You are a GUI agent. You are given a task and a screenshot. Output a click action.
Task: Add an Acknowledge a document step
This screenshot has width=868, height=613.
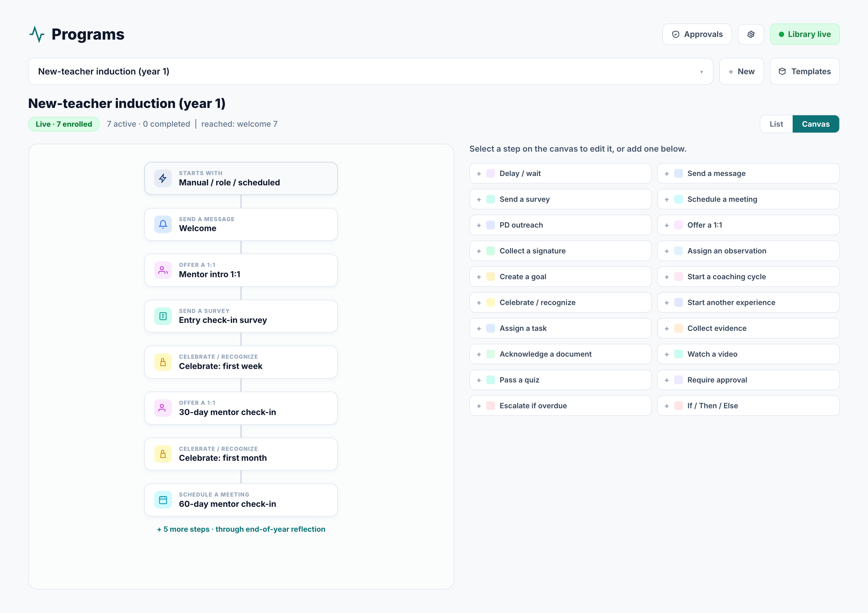coord(560,354)
